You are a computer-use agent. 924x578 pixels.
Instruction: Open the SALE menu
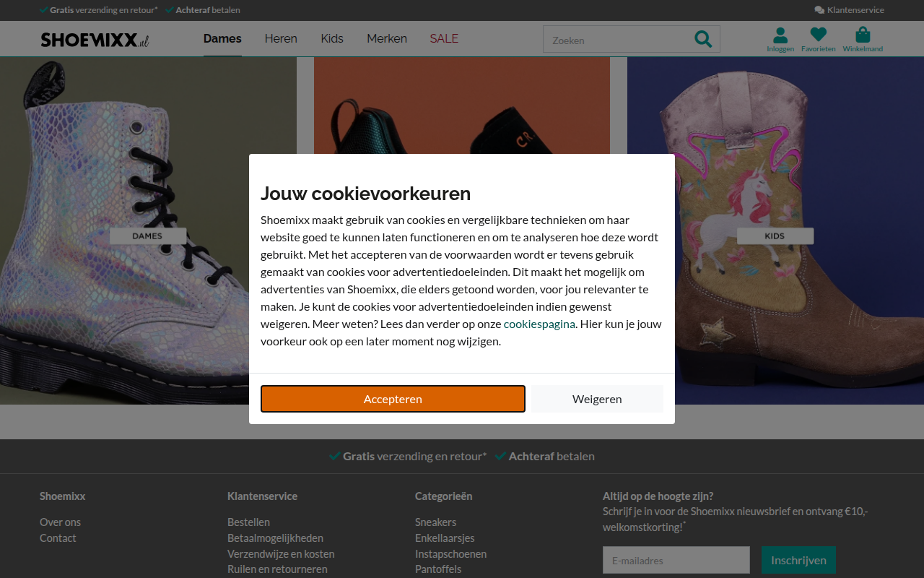point(444,38)
